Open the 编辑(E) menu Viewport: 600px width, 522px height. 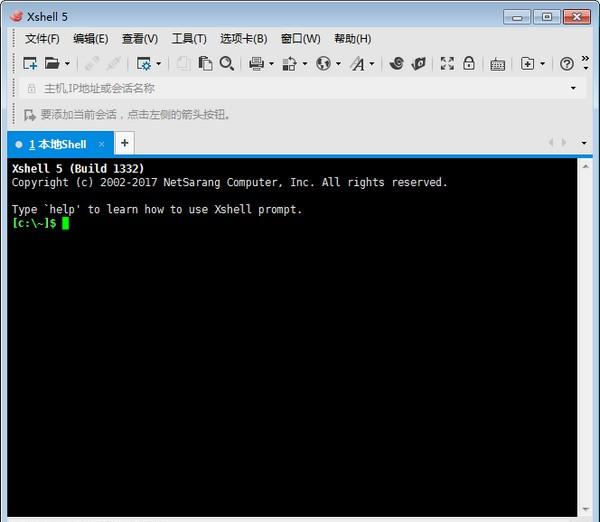click(91, 39)
